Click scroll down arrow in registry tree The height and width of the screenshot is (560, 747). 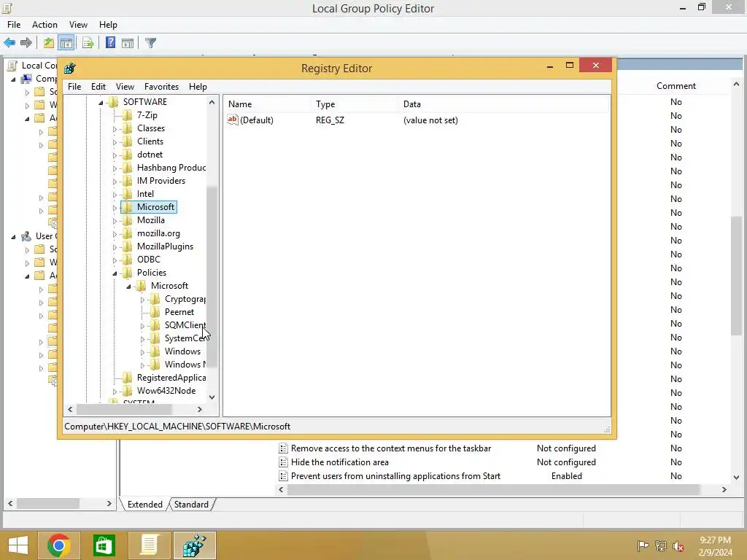click(212, 397)
